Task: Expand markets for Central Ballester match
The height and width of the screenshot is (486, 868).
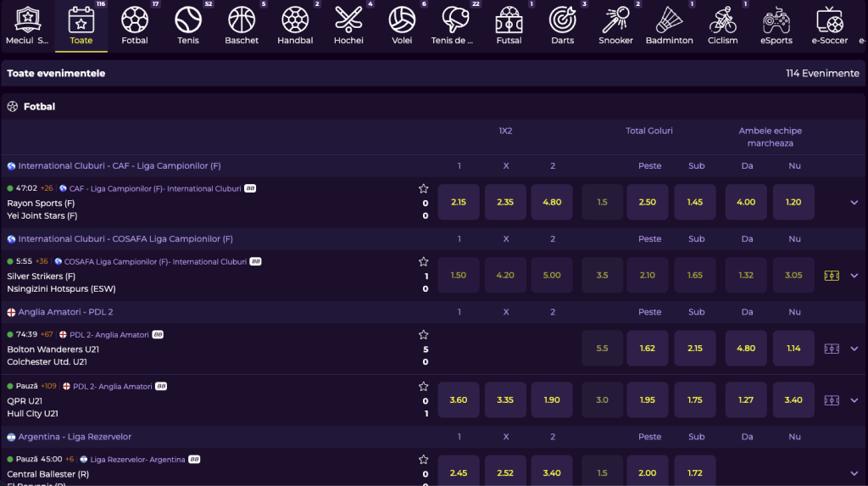Action: pos(854,473)
